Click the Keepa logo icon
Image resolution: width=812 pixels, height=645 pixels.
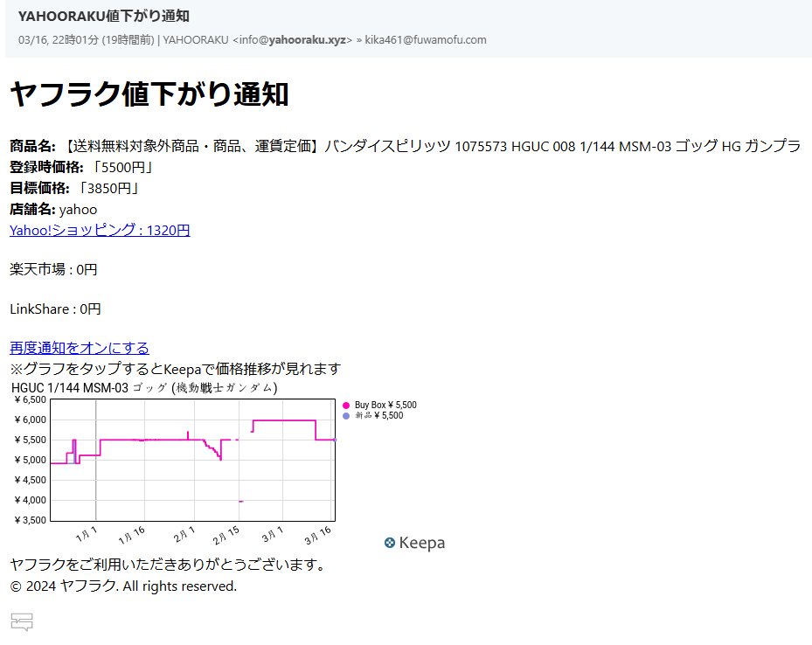pyautogui.click(x=414, y=543)
